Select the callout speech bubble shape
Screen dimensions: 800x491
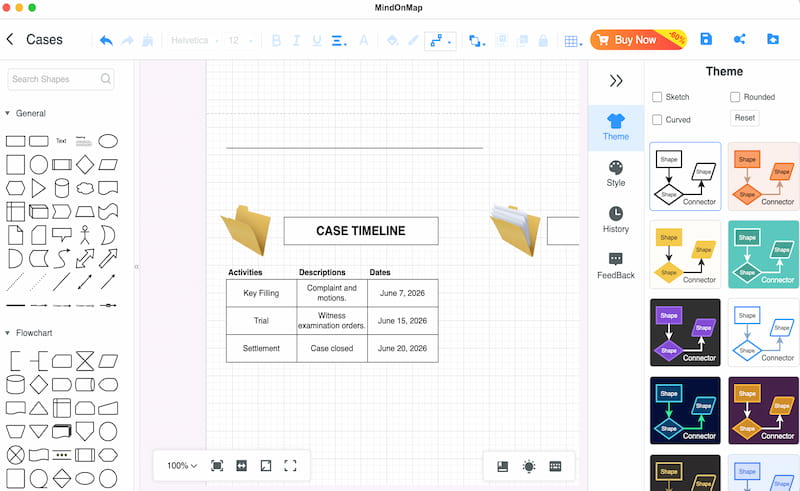62,235
